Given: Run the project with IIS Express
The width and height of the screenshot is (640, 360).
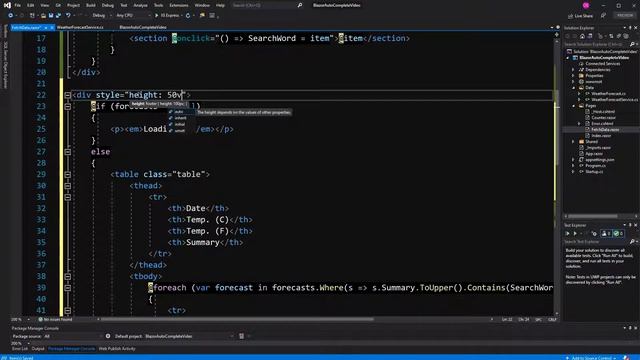Looking at the screenshot, I should [x=167, y=16].
